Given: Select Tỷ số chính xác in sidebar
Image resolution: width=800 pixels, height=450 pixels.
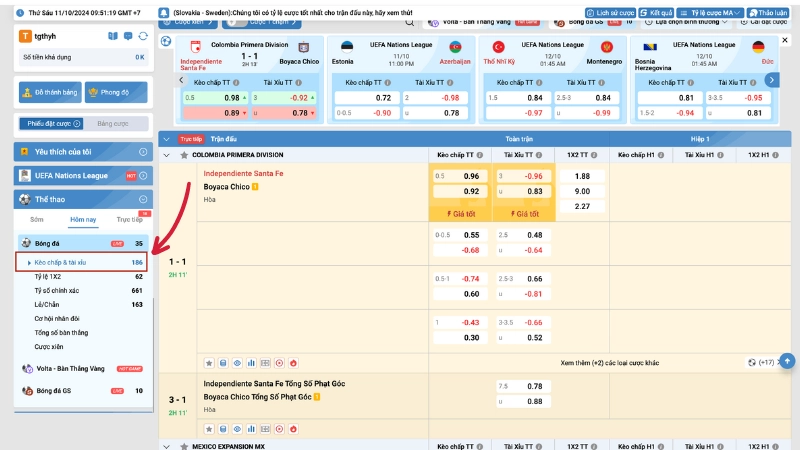Looking at the screenshot, I should (61, 290).
